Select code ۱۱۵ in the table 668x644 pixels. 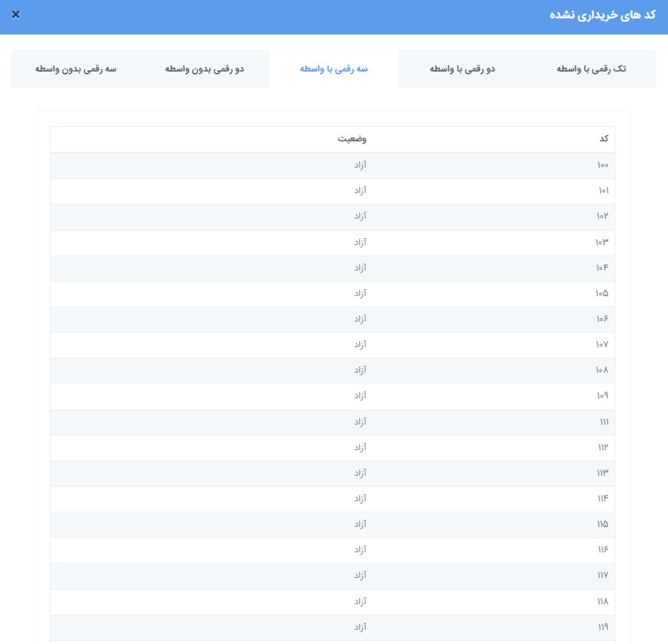pos(603,525)
